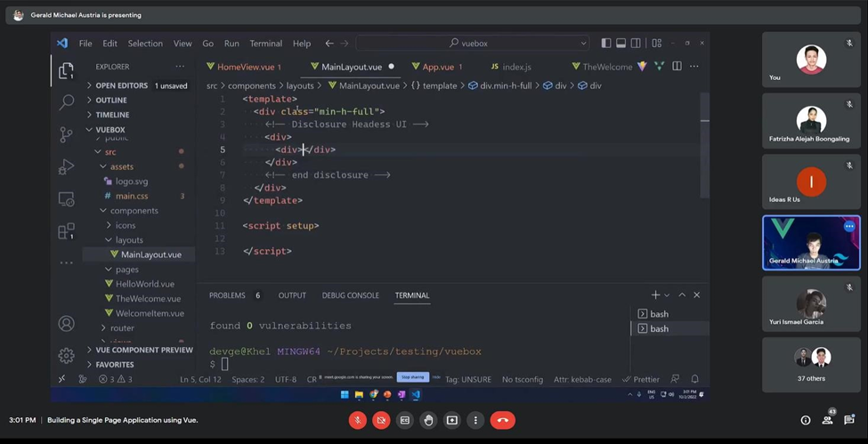Click the editor vertical scrollbar
The image size is (868, 444).
704,145
